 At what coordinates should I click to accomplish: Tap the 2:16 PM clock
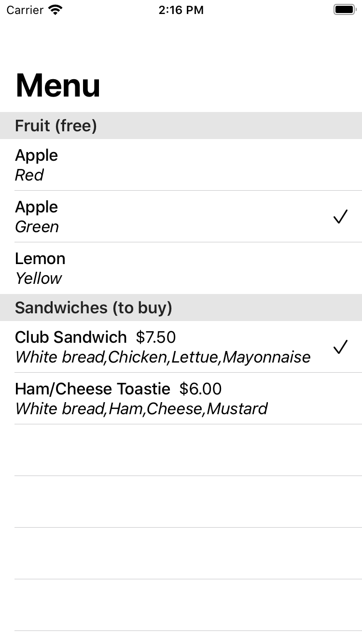(x=181, y=10)
